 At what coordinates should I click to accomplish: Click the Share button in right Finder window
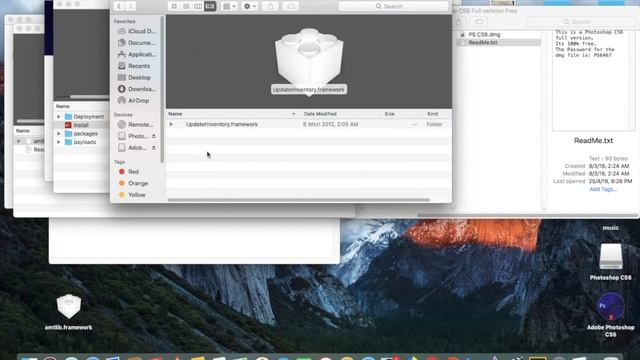point(459,22)
